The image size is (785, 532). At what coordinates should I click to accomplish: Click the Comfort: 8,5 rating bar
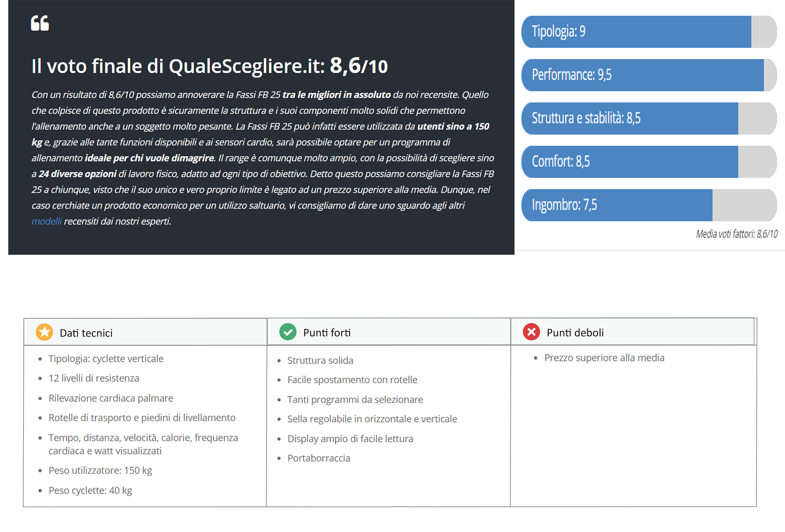click(649, 162)
